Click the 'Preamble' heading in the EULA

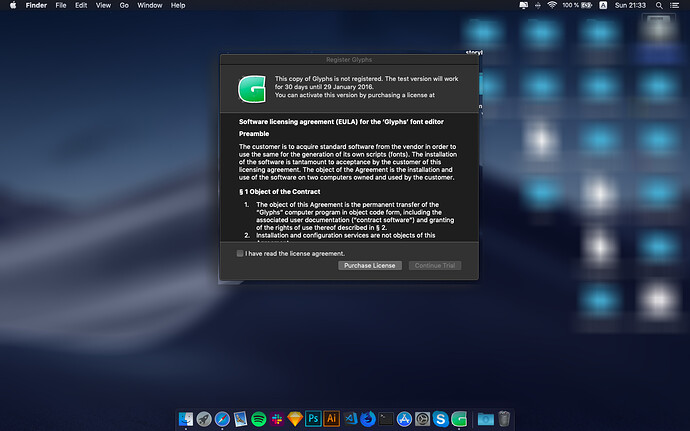(254, 134)
